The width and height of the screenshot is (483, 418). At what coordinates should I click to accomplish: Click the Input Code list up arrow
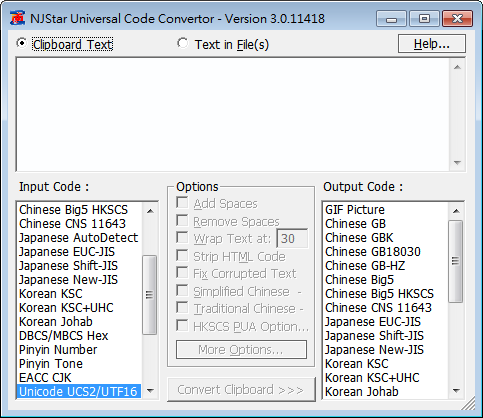(150, 211)
